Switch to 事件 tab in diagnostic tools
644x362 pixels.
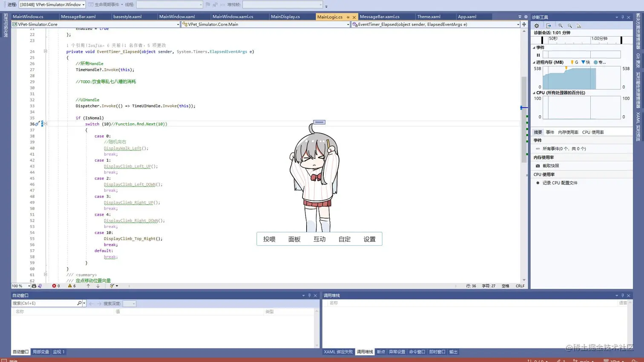pyautogui.click(x=550, y=132)
